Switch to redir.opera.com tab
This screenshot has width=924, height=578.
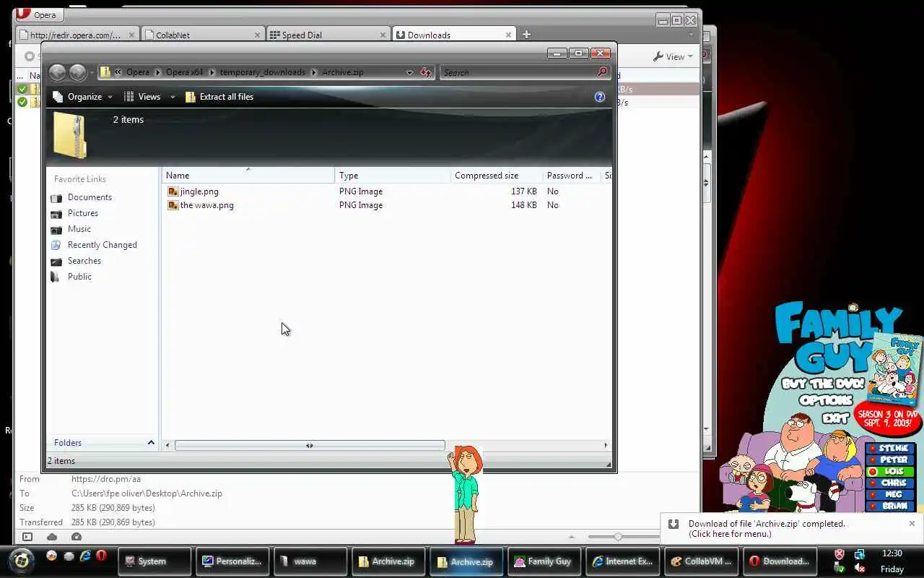coord(77,35)
